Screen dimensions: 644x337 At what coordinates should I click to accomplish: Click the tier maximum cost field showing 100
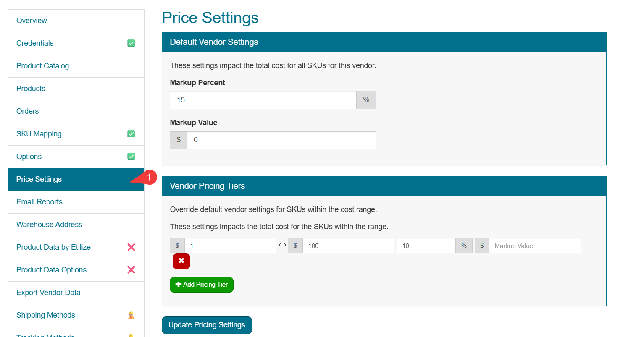tap(348, 246)
